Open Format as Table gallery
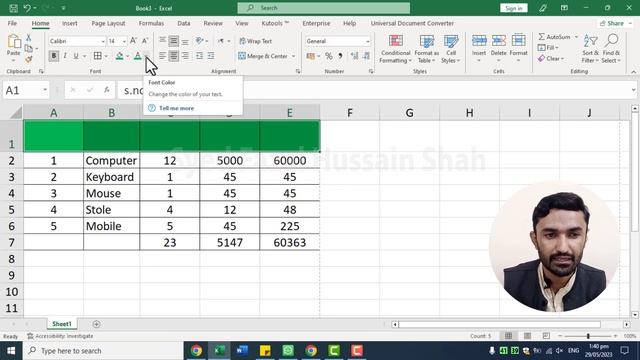Image resolution: width=640 pixels, height=360 pixels. point(427,49)
